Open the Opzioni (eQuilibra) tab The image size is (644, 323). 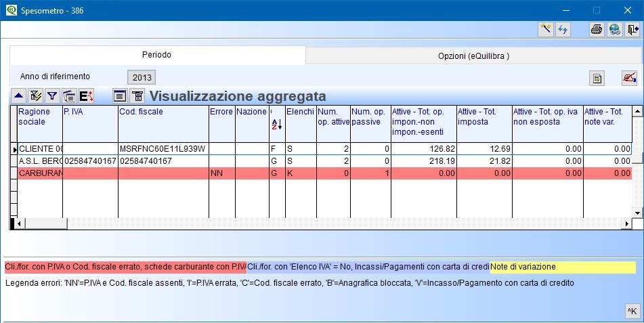pos(473,56)
